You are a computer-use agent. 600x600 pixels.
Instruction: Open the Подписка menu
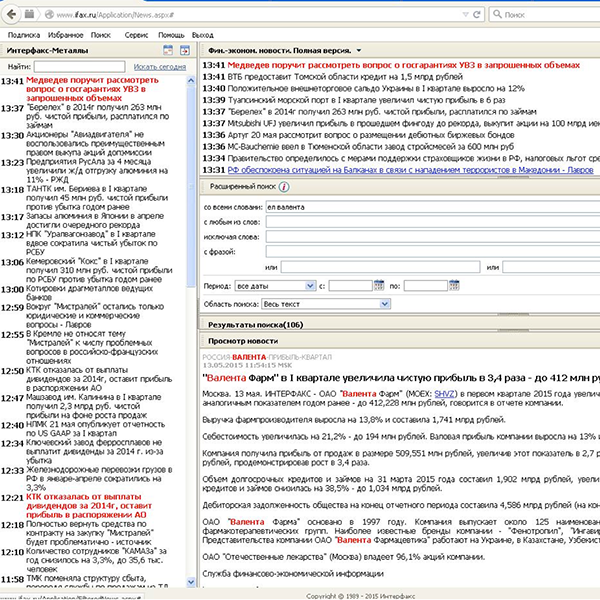24,35
